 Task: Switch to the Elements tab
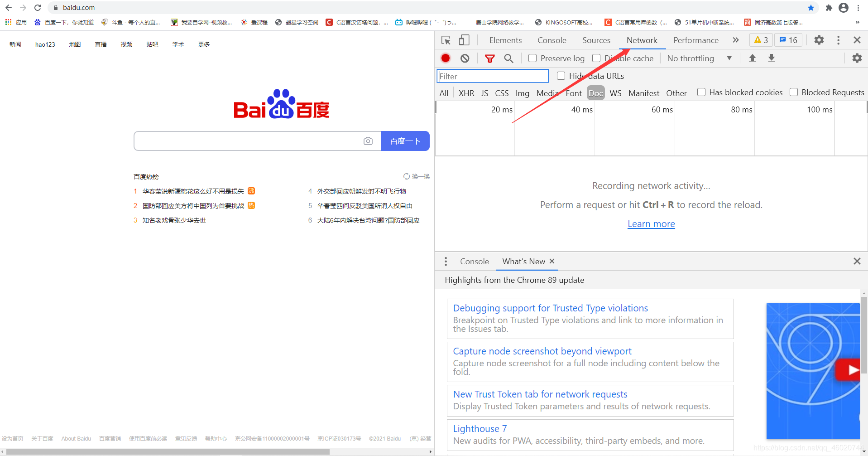[505, 40]
